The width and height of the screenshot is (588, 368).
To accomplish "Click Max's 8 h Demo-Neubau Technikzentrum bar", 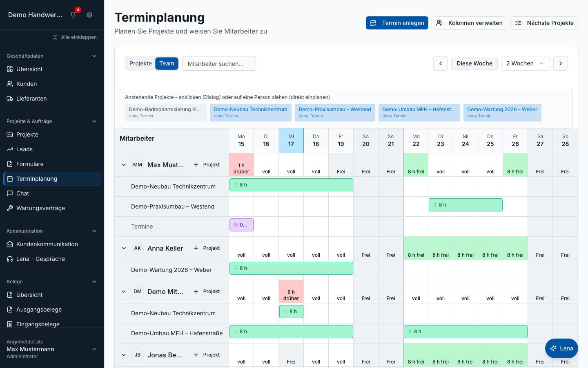I will click(x=291, y=185).
